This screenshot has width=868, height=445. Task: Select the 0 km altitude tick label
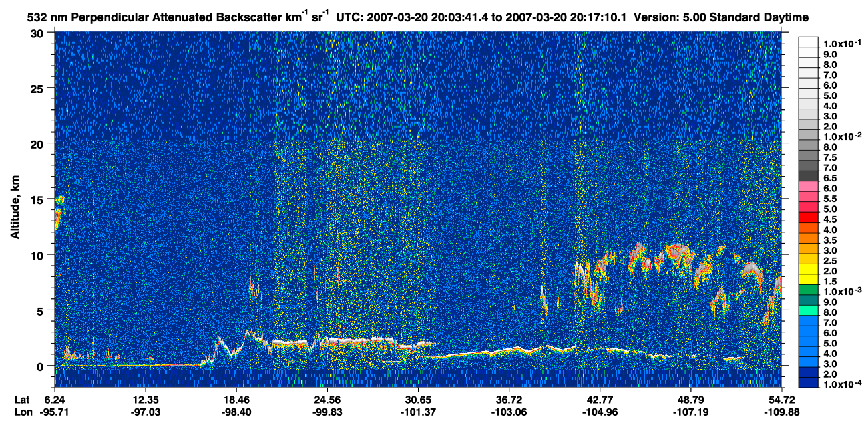(41, 366)
